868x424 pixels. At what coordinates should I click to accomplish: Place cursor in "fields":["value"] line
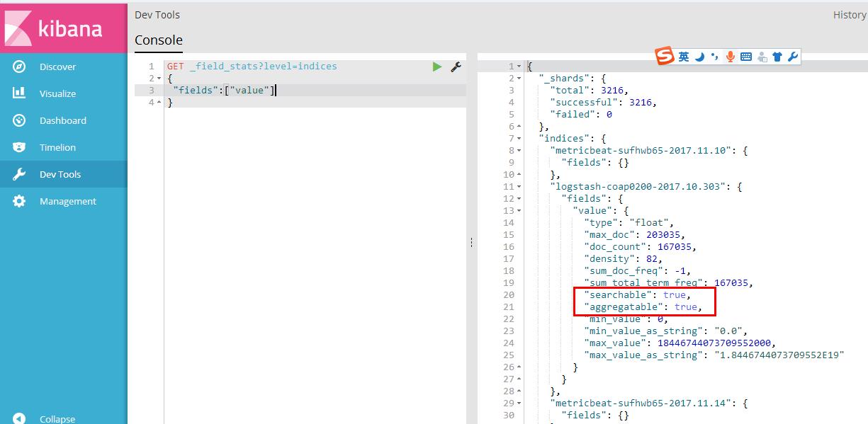click(224, 91)
